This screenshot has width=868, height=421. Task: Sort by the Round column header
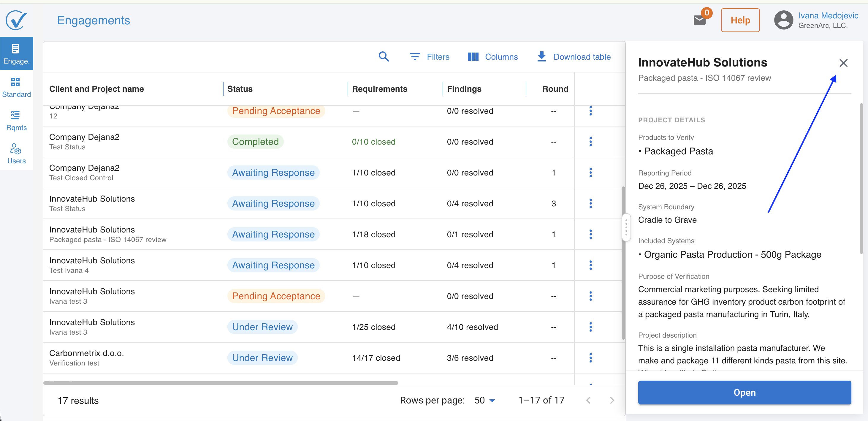pos(555,89)
